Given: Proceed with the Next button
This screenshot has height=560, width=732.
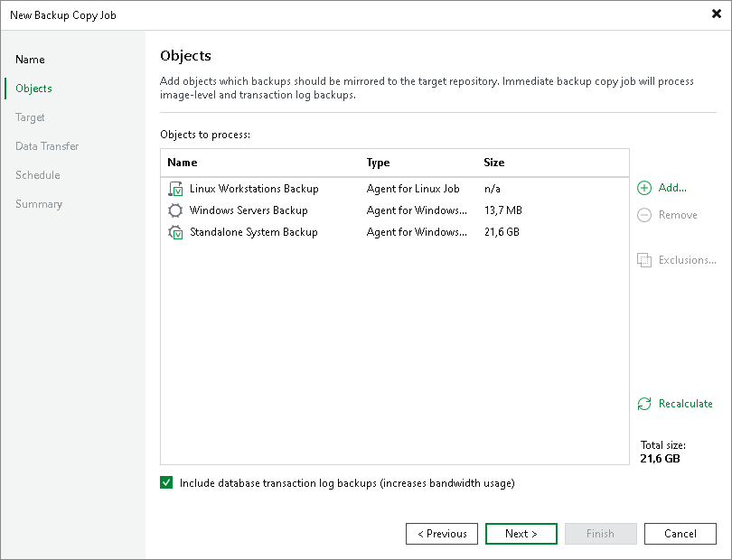Looking at the screenshot, I should tap(521, 534).
